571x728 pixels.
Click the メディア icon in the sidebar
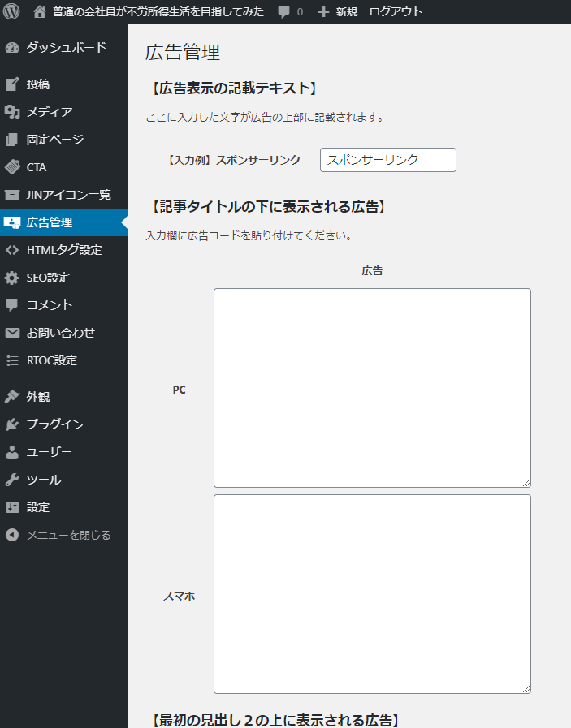coord(12,112)
